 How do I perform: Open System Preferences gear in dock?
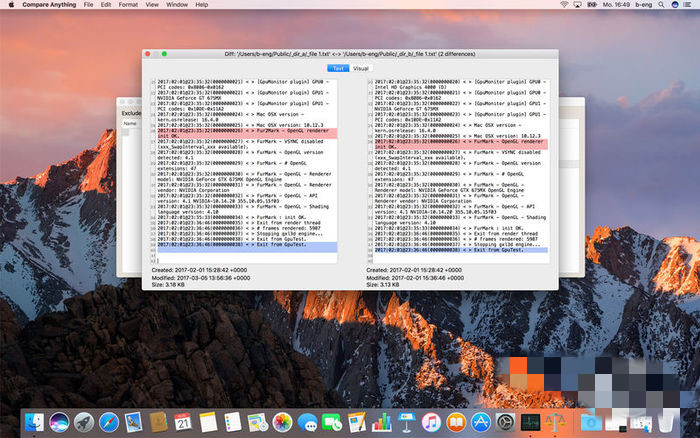click(506, 423)
